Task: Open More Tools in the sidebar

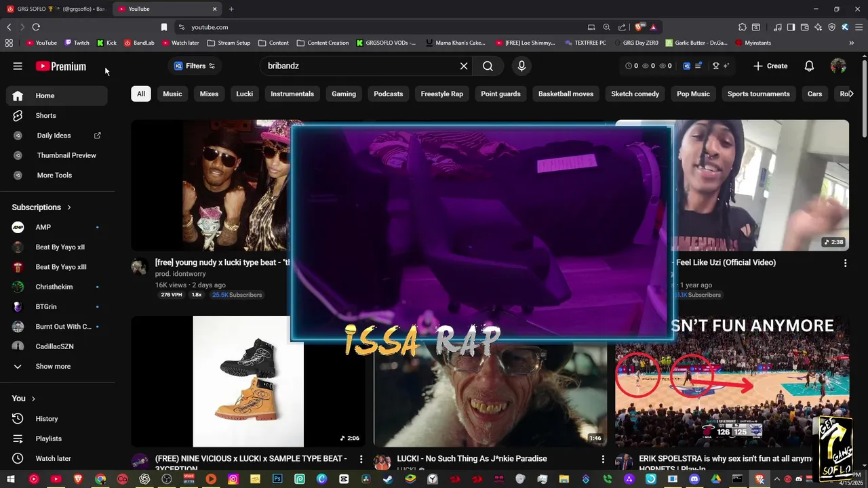Action: tap(57, 175)
